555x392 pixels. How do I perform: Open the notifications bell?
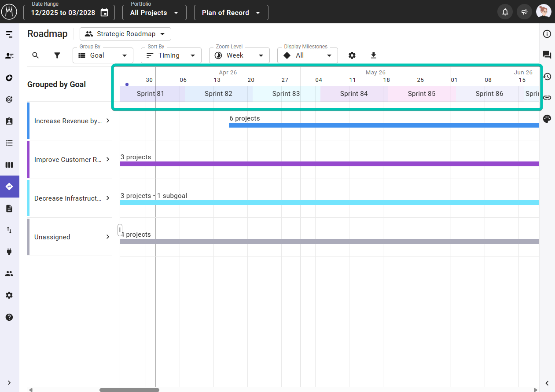[x=505, y=12]
